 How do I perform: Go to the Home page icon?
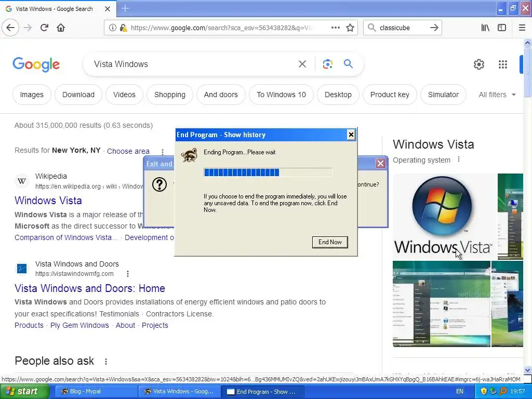click(61, 28)
